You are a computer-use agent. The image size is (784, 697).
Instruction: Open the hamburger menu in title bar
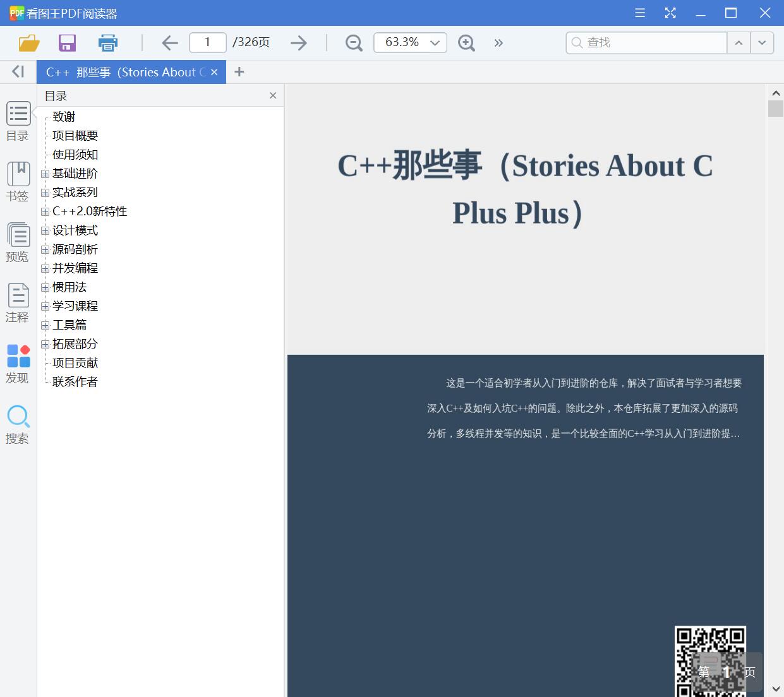pos(639,13)
